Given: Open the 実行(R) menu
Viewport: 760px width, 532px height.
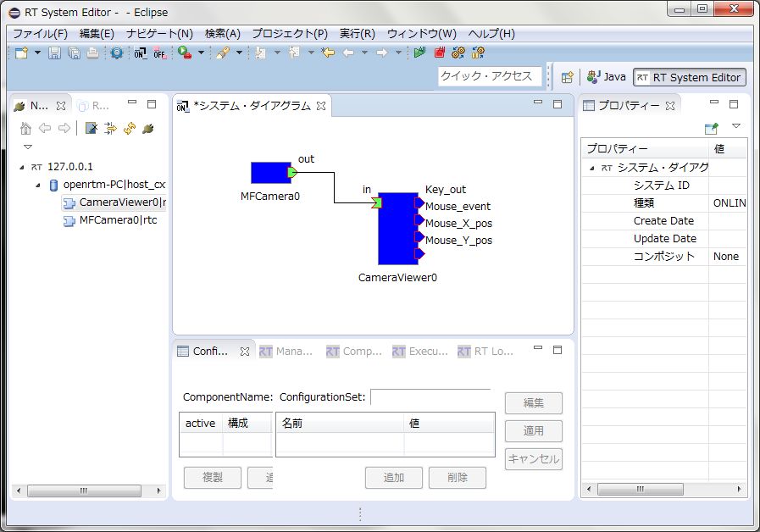Looking at the screenshot, I should pyautogui.click(x=358, y=33).
